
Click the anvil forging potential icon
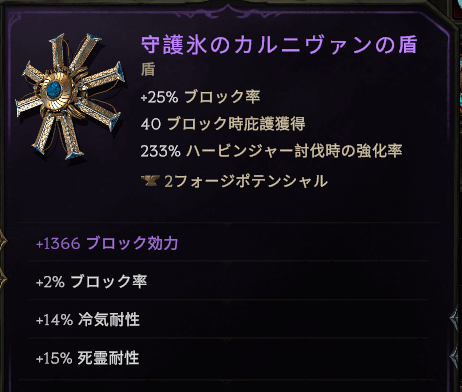pos(150,181)
